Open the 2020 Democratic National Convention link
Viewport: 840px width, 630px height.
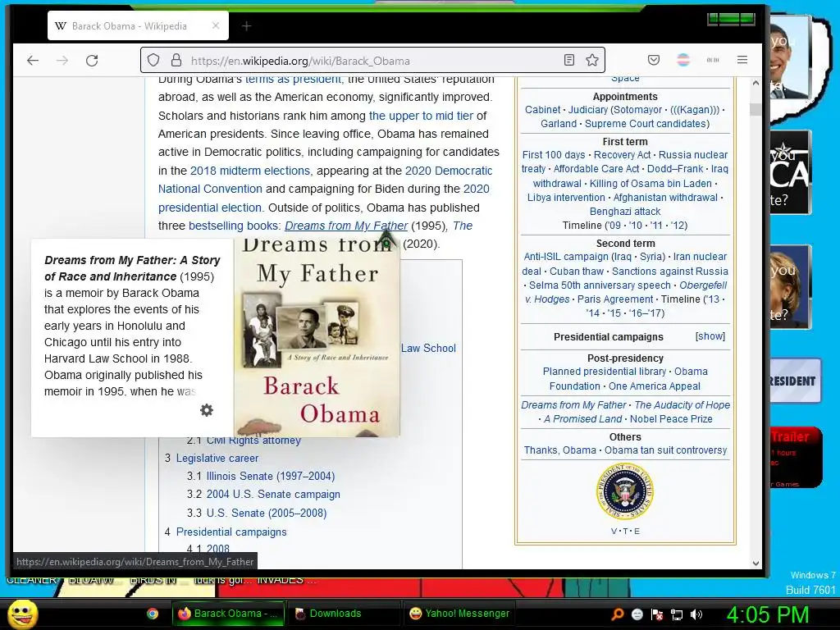click(x=325, y=180)
